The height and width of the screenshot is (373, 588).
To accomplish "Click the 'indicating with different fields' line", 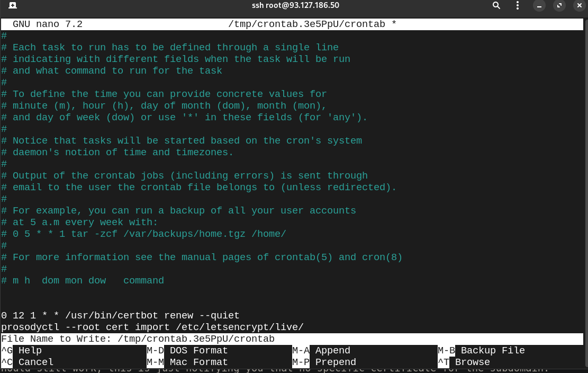I will click(x=176, y=59).
